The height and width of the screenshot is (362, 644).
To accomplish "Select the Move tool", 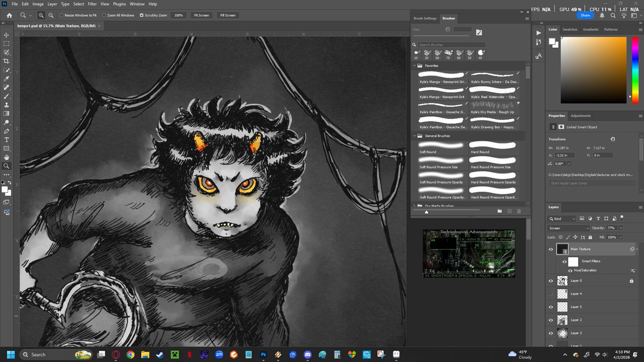I will click(6, 35).
